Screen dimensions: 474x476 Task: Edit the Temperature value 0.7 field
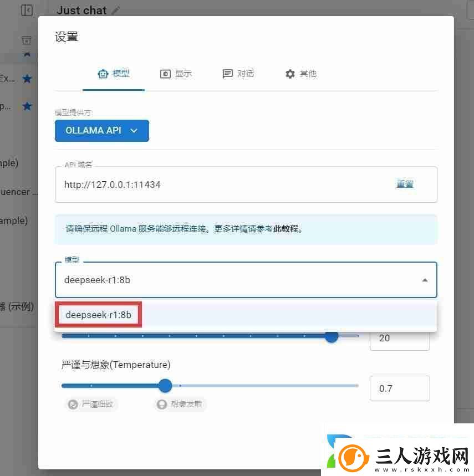400,388
